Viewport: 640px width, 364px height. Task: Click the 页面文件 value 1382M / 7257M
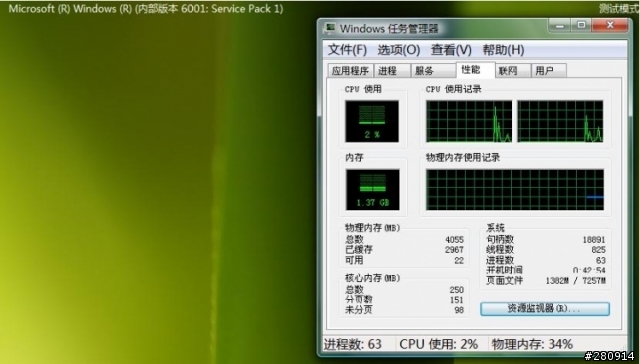(576, 281)
